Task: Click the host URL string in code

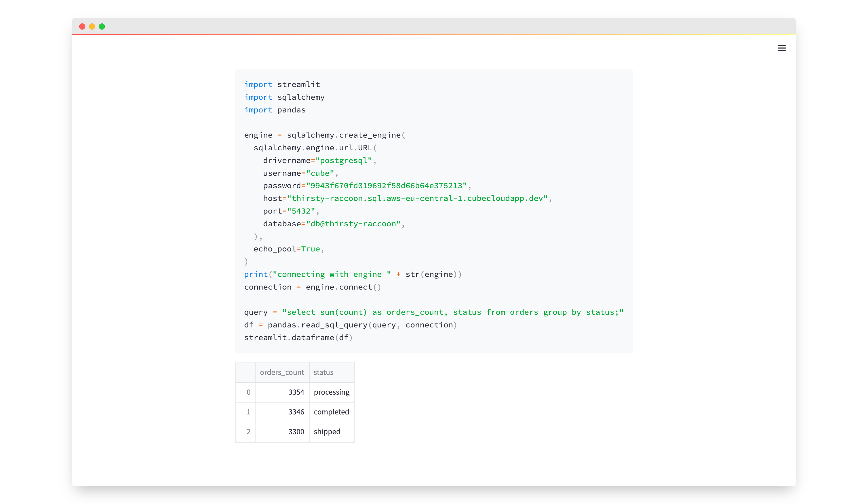Action: (417, 198)
